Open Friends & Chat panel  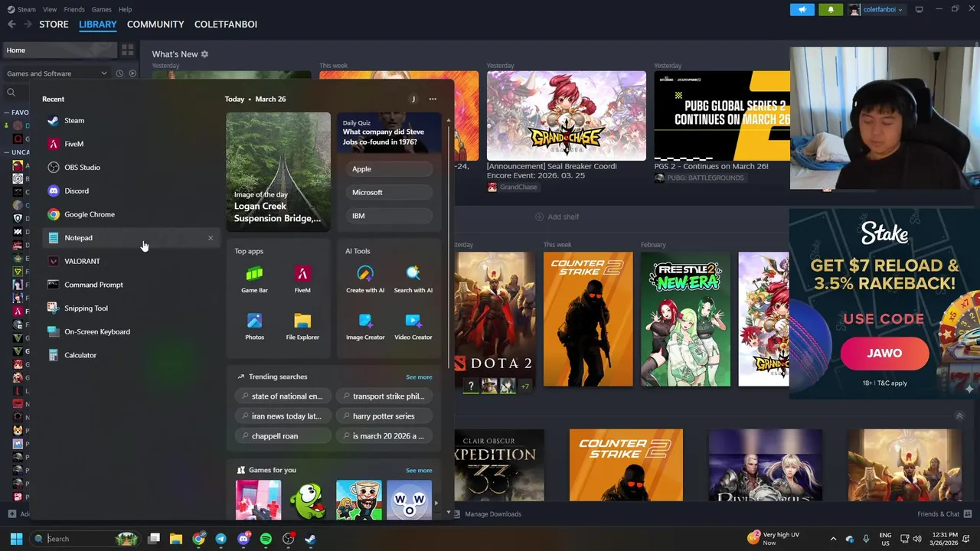pyautogui.click(x=944, y=514)
